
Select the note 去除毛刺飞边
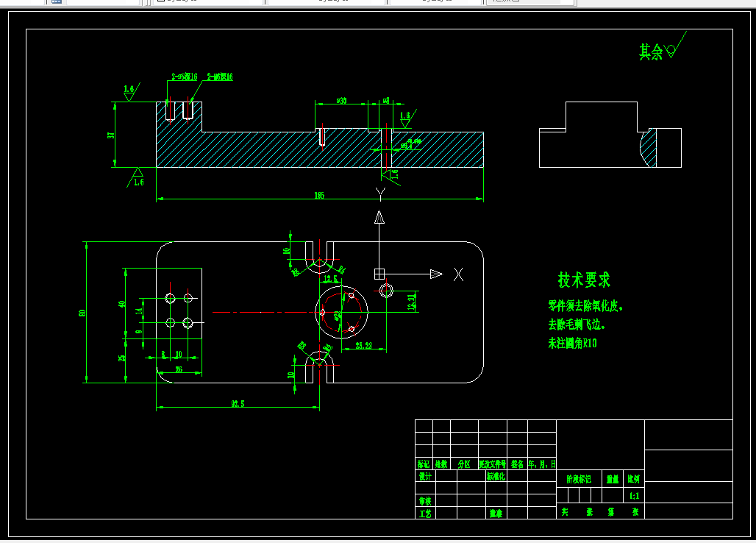[x=576, y=324]
